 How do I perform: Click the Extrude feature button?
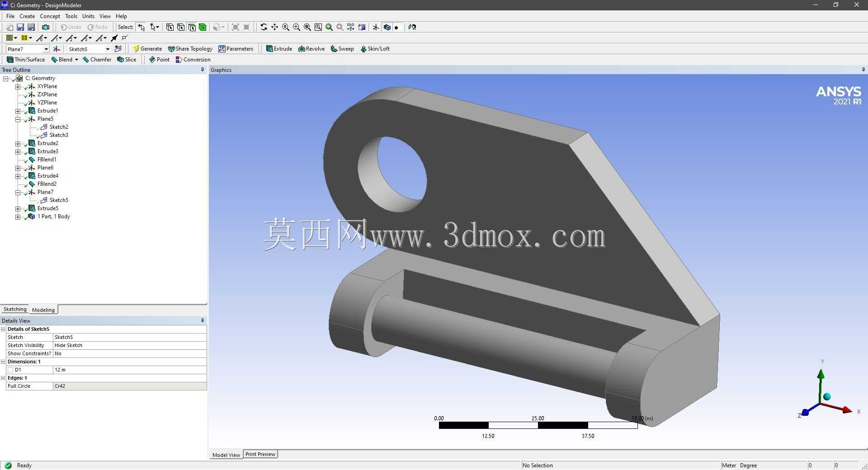click(x=279, y=49)
